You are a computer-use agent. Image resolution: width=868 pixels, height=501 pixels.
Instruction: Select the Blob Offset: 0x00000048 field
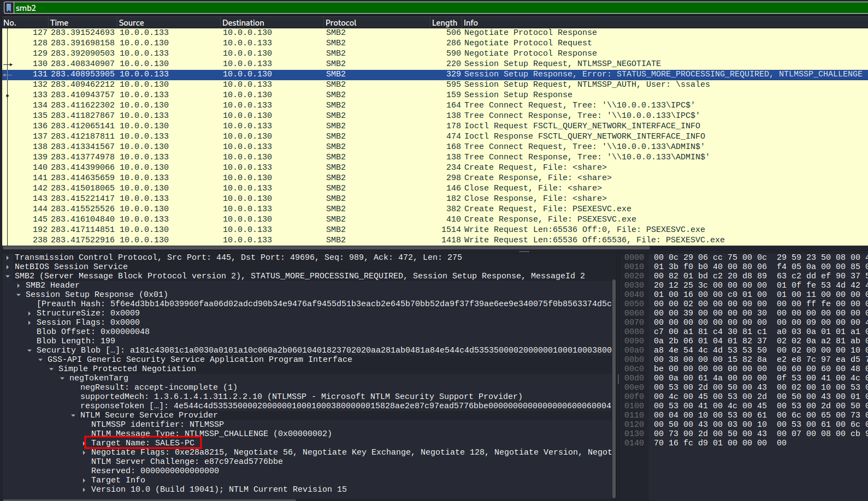tap(93, 332)
